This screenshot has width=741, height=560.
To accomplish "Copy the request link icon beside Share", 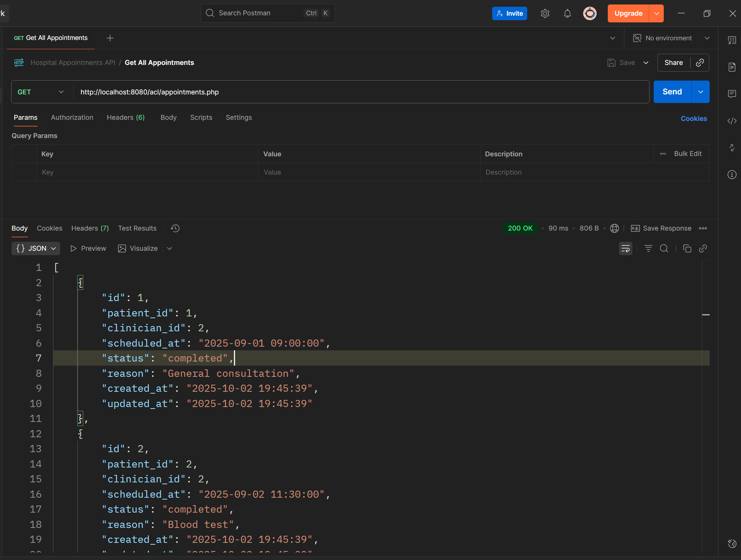I will coord(700,63).
